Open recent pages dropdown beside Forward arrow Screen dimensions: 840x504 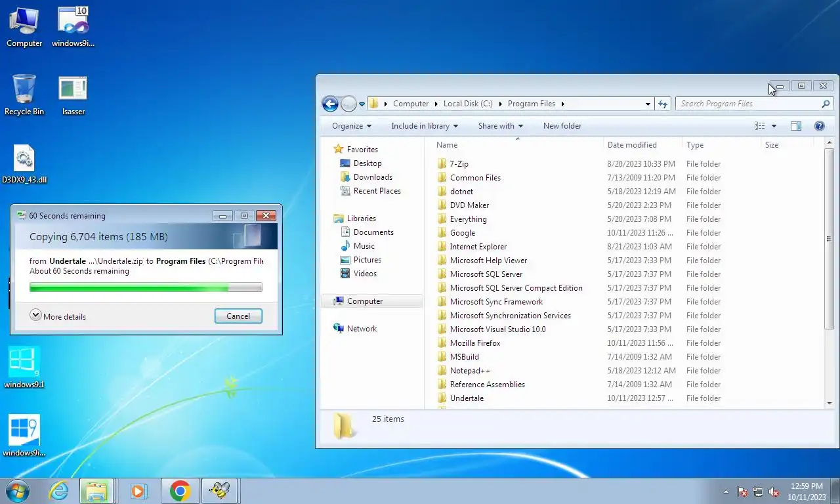(x=362, y=104)
